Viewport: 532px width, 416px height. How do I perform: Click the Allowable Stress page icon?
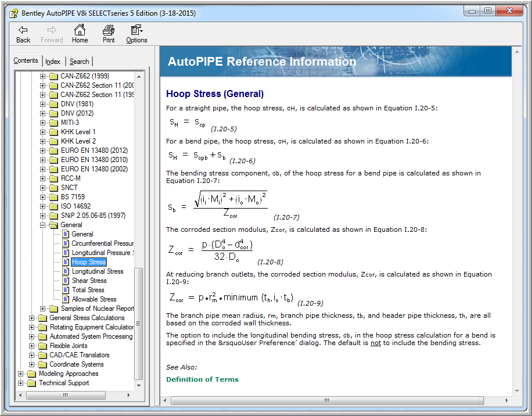66,299
